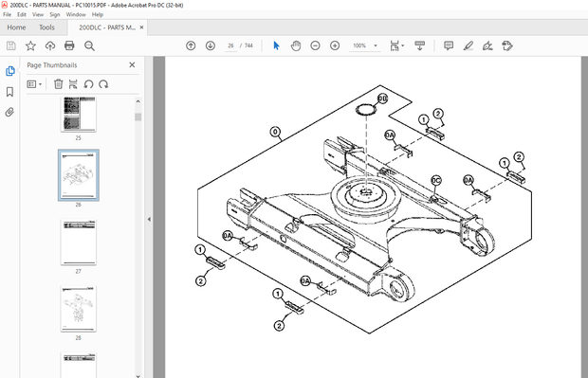Open the Bookmarks sidebar icon
This screenshot has width=588, height=378.
coord(10,92)
